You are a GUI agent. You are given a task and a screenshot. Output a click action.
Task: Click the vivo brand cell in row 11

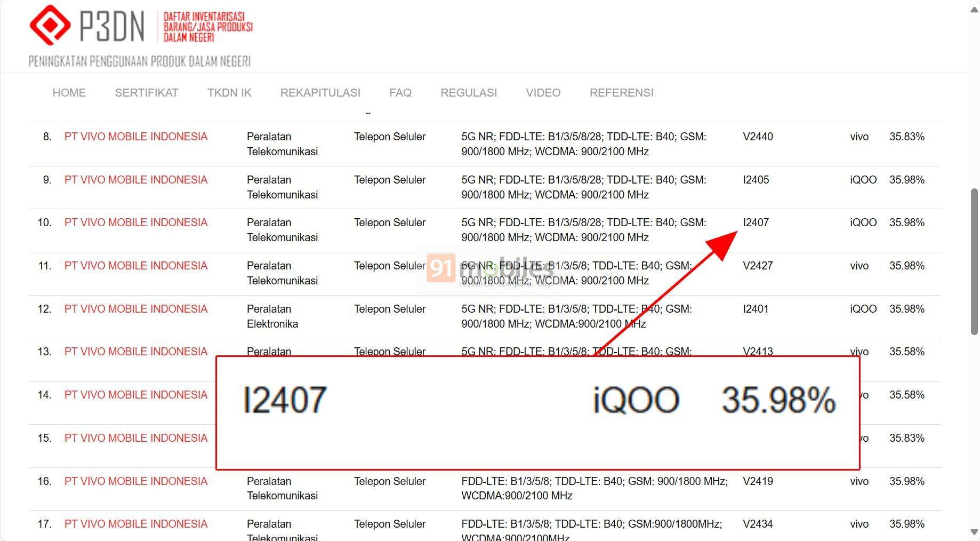pos(859,266)
